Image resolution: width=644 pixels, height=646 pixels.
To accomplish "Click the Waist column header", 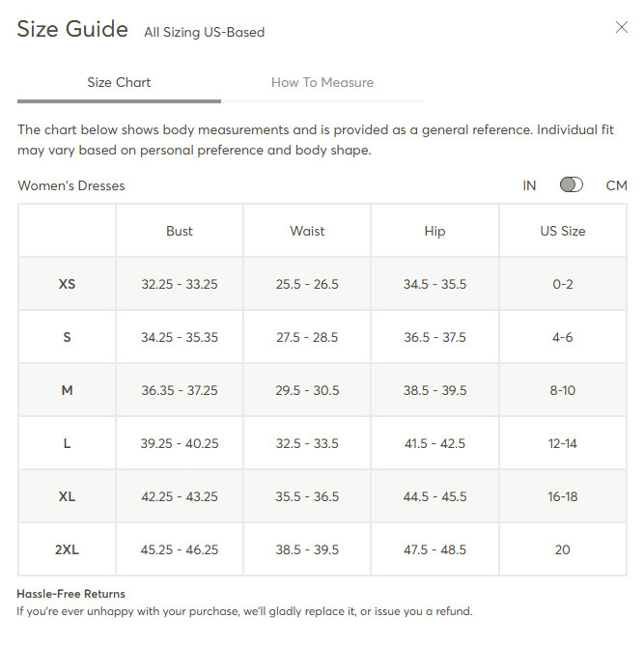I will (x=307, y=231).
